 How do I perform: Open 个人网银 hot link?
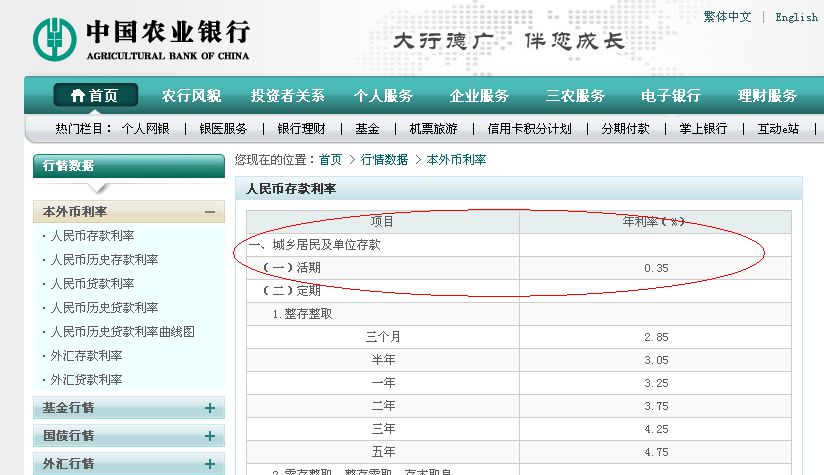click(146, 129)
